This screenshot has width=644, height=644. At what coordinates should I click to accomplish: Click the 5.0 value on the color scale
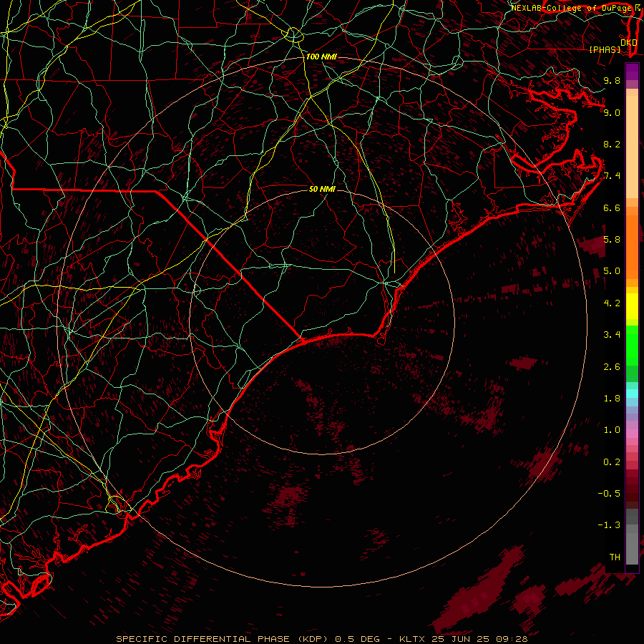pos(612,271)
